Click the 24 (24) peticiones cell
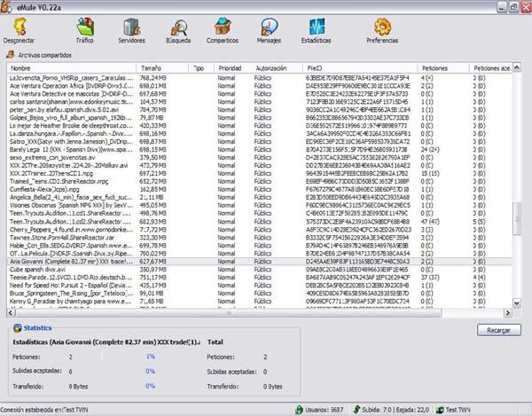 tap(430, 150)
